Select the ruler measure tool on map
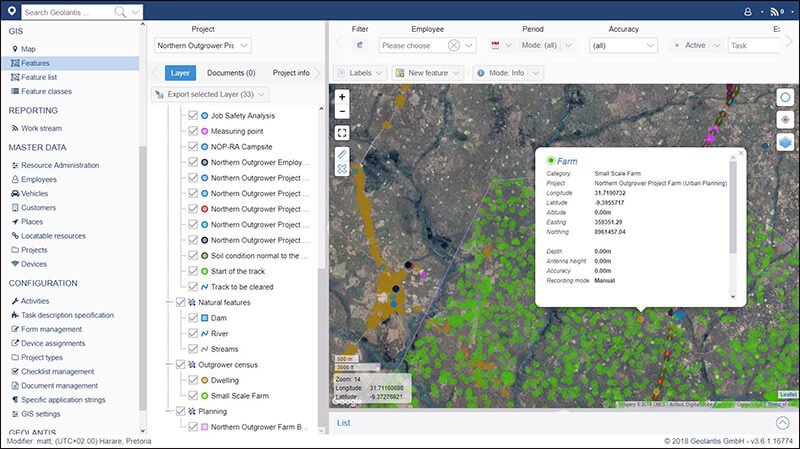This screenshot has height=449, width=800. point(342,154)
